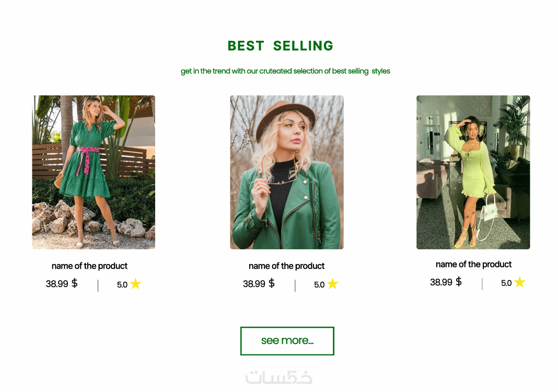Click the divider line between the leather jacket's price and rating

tap(295, 285)
